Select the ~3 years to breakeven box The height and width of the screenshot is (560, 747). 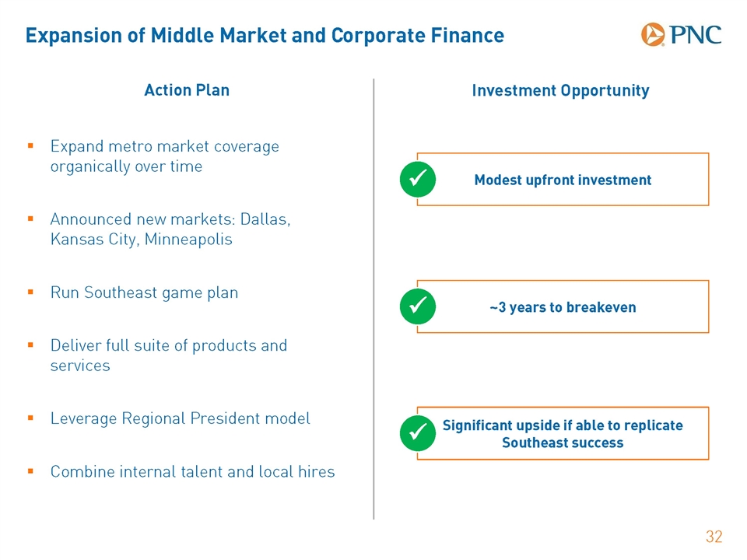[x=563, y=306]
